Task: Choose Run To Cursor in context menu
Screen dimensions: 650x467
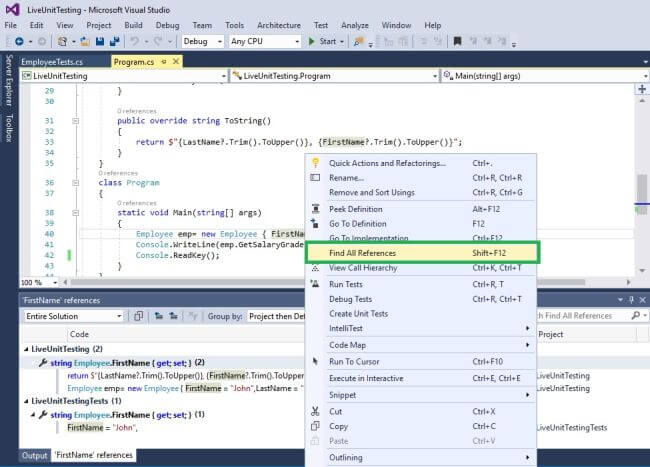Action: [421, 362]
